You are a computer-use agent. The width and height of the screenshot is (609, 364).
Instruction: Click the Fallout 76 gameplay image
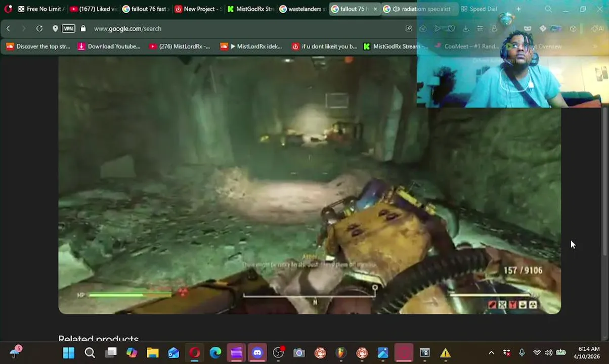click(x=309, y=185)
